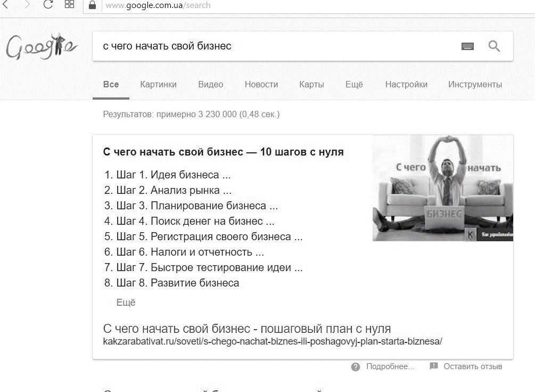Click "Шаг 2. Анализ рынка" line
The image size is (535, 392).
174,190
